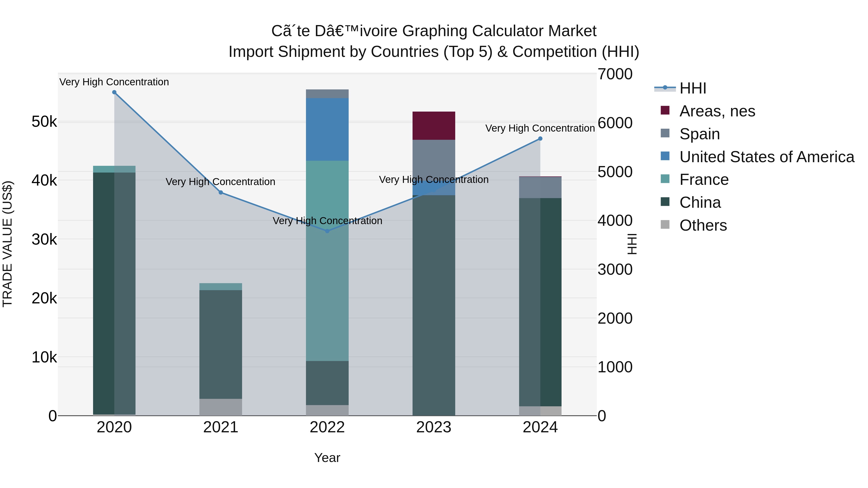This screenshot has width=868, height=488.
Task: Click the 6000 HHI axis tick label
Action: click(615, 123)
